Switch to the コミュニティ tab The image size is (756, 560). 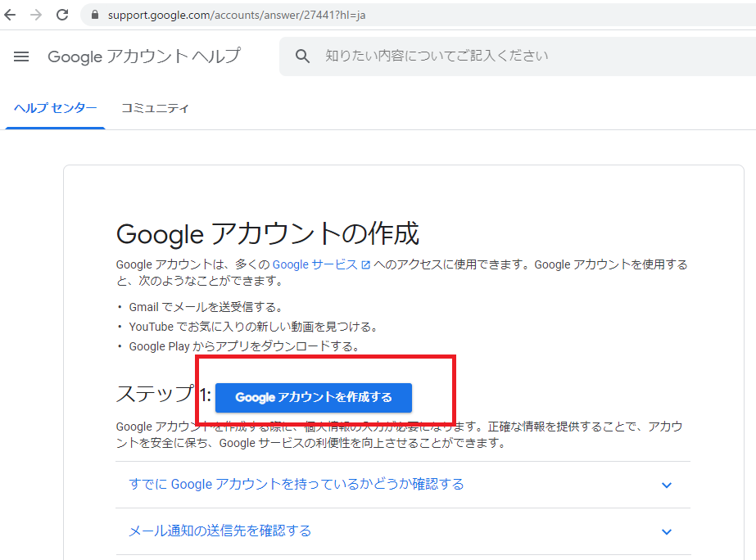pos(155,108)
